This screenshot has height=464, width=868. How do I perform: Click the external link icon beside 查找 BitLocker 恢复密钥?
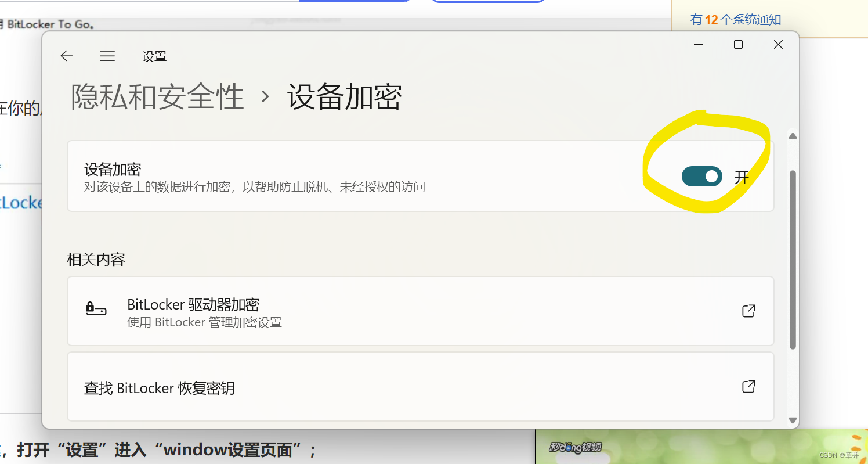[748, 386]
